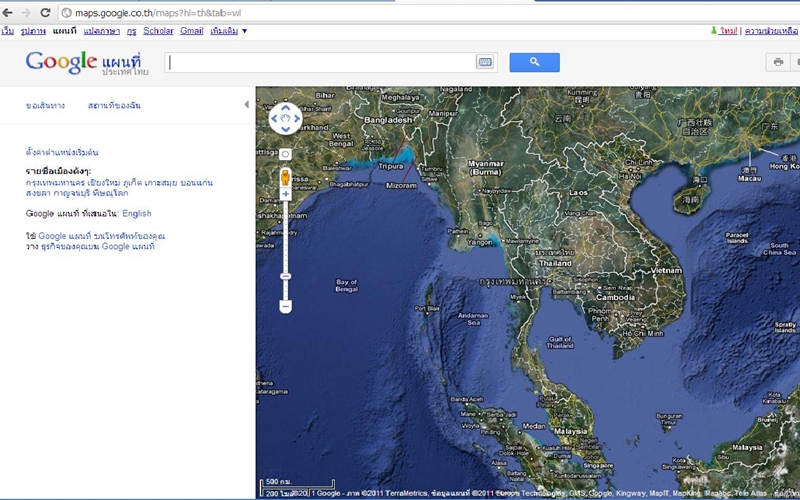Open สถานที่ของฉัน my places link

pos(114,105)
